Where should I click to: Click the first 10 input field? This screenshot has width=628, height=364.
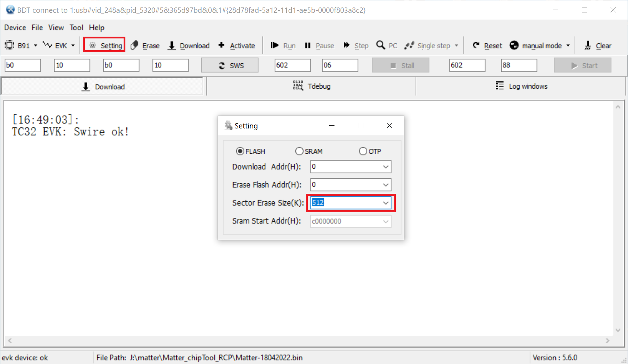72,65
